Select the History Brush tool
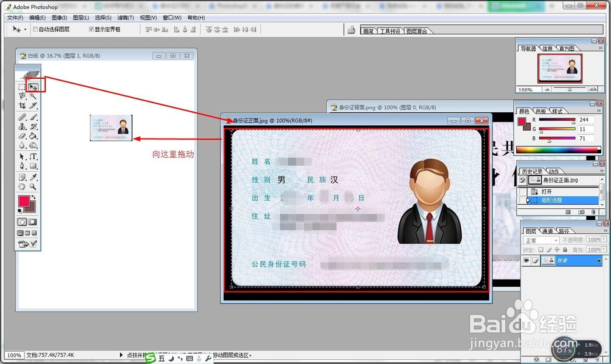Image resolution: width=611 pixels, height=364 pixels. [34, 126]
